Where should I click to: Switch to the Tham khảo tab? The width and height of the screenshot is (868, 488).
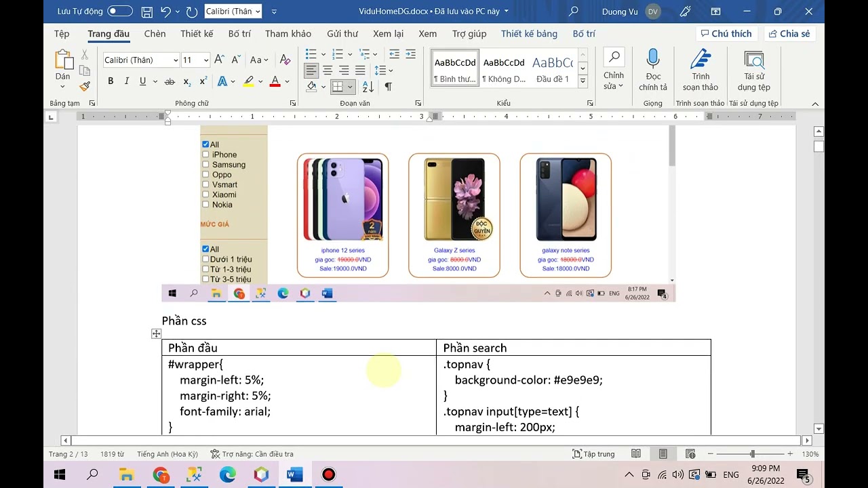pyautogui.click(x=288, y=34)
